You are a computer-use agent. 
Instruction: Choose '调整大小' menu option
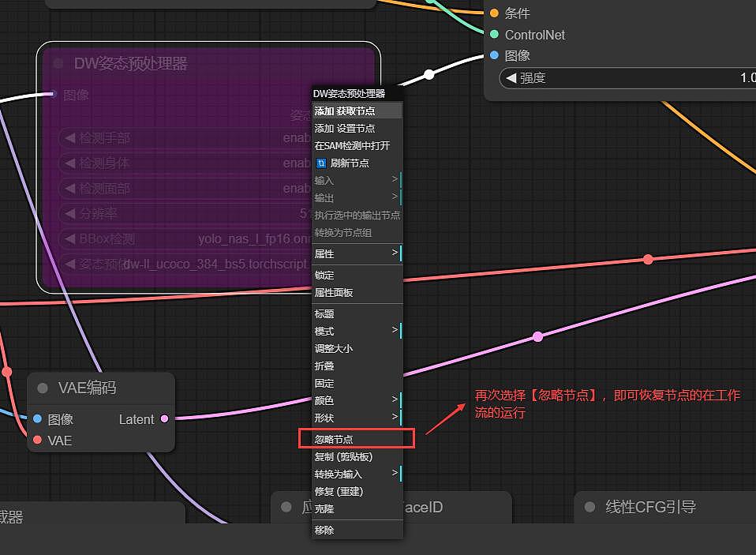pos(357,348)
